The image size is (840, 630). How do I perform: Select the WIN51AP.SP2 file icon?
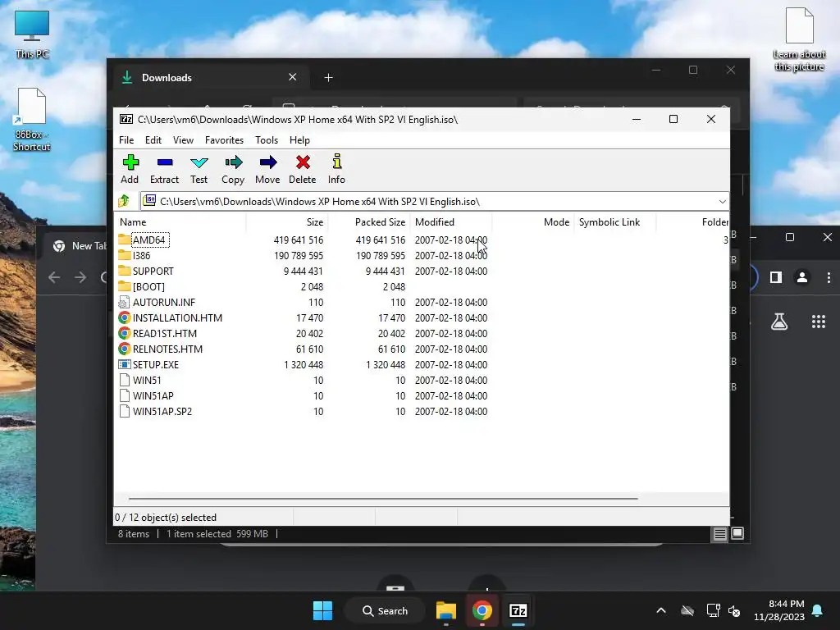tap(125, 411)
